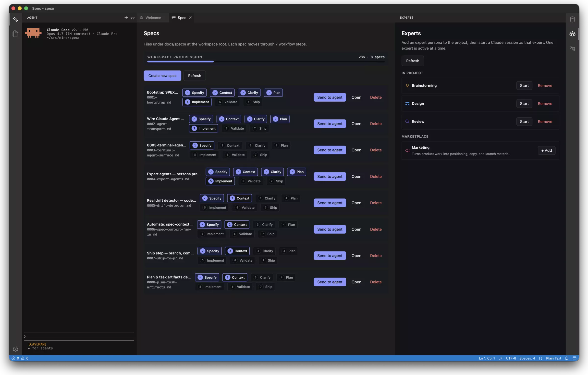Select the curly braces icon in status bar

tap(540, 358)
